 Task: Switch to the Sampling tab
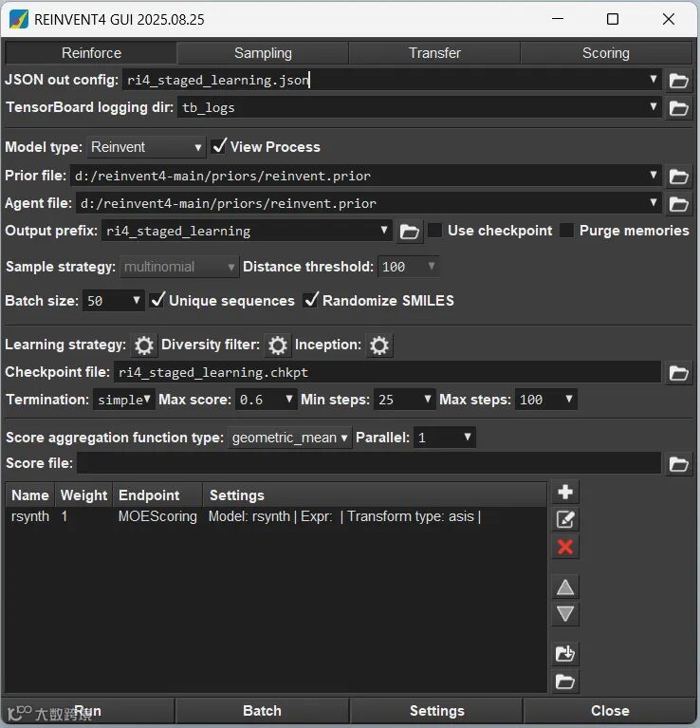[263, 53]
